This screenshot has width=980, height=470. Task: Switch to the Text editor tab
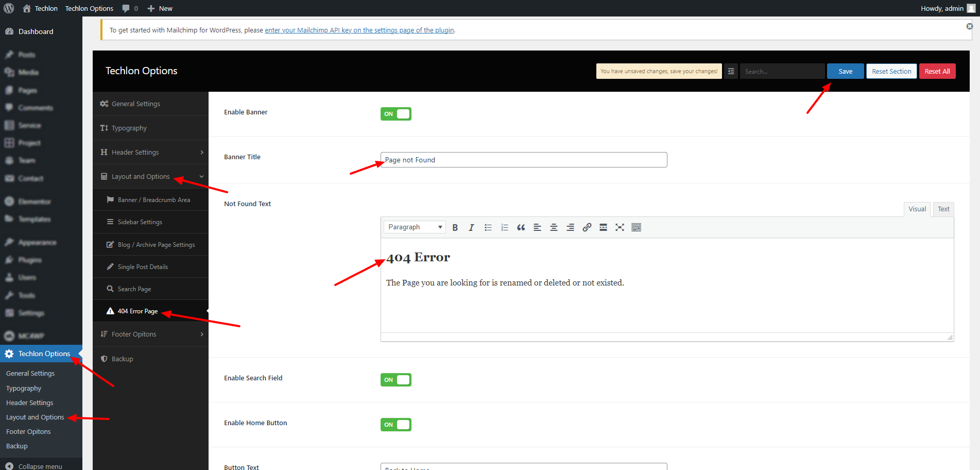tap(943, 209)
